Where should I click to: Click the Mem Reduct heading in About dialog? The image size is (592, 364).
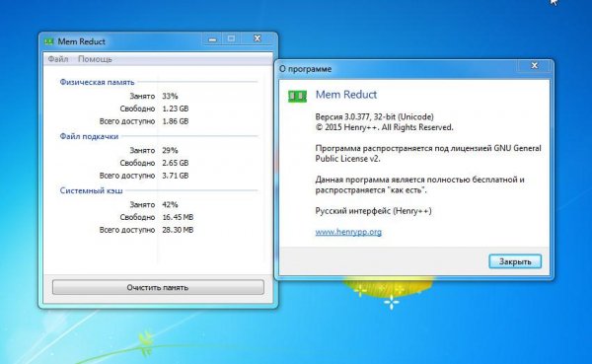(346, 95)
